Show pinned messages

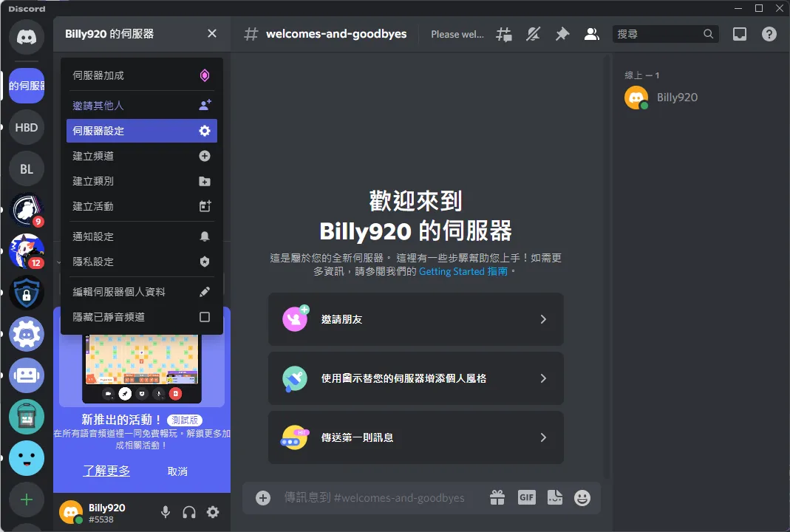[562, 34]
